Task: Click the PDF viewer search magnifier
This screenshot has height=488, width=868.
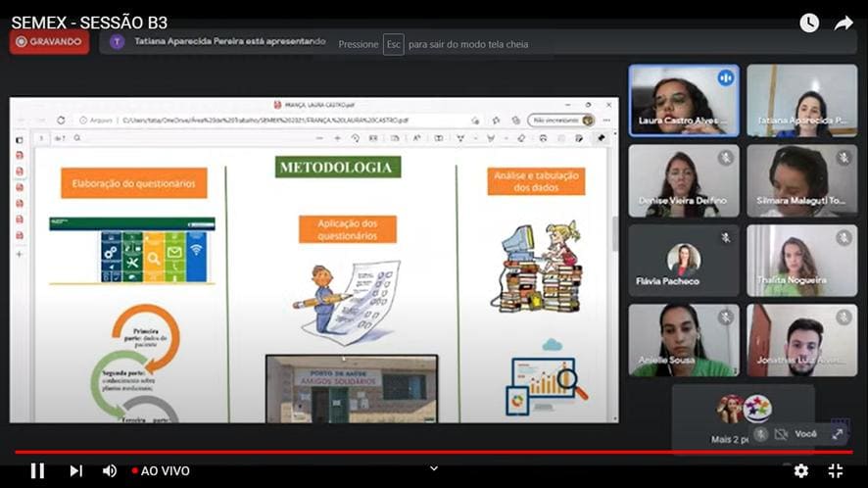Action: [x=77, y=138]
